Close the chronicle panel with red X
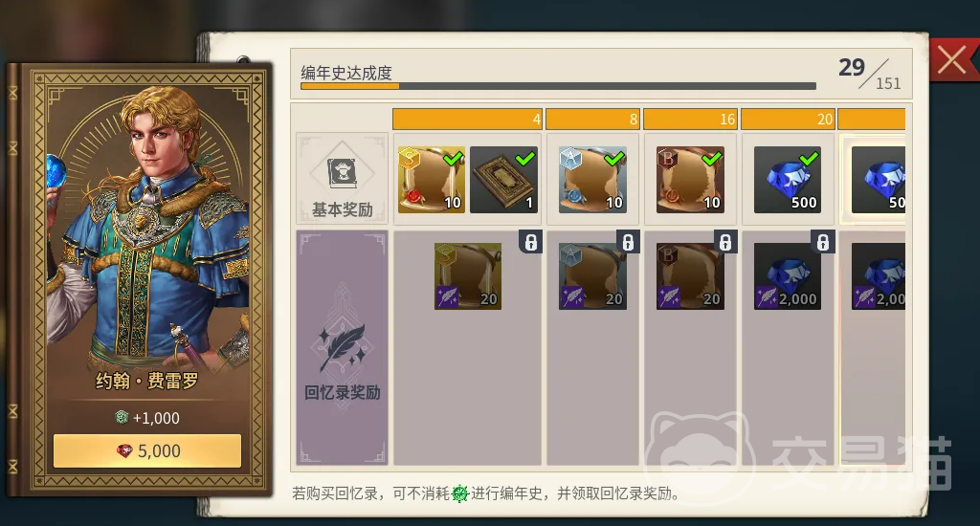 point(952,60)
